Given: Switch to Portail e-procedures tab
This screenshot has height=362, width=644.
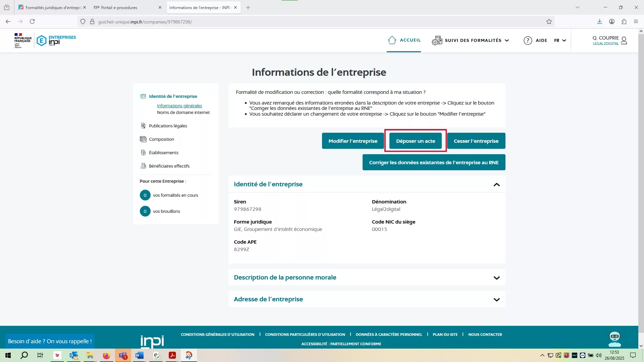Looking at the screenshot, I should pyautogui.click(x=119, y=7).
